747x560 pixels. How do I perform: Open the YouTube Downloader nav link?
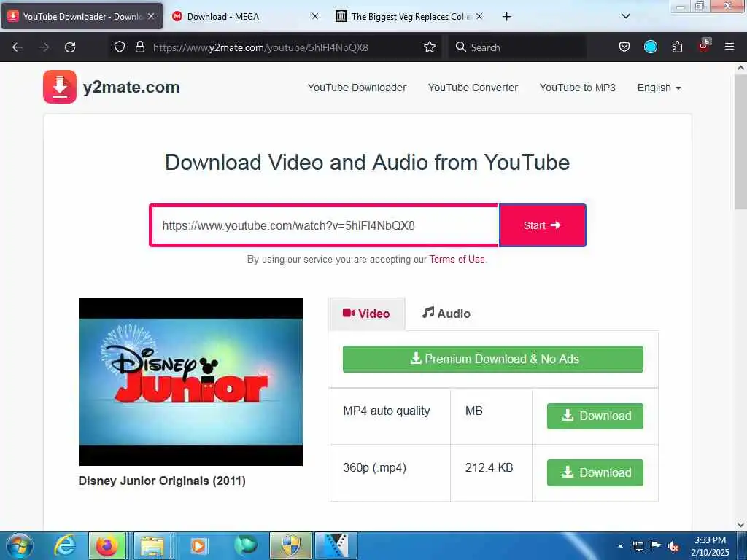(357, 87)
